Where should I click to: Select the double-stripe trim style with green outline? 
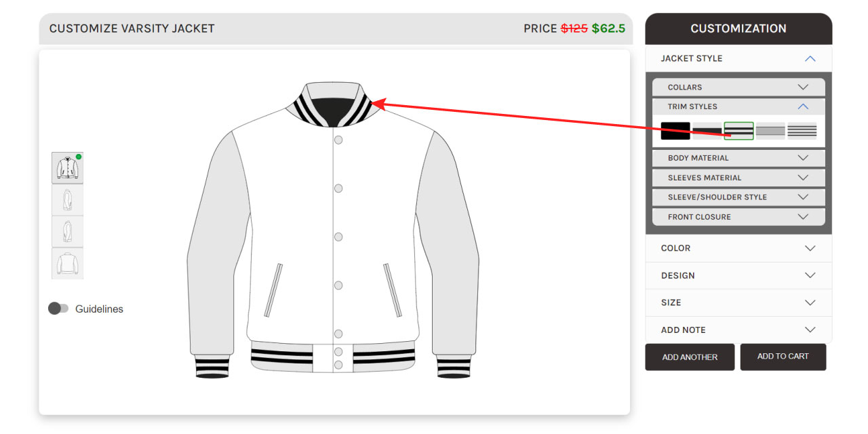coord(738,131)
